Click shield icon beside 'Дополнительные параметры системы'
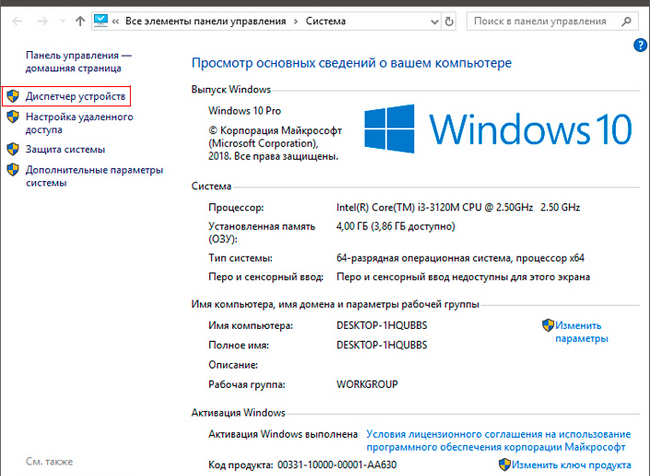Image resolution: width=650 pixels, height=476 pixels. pos(13,169)
